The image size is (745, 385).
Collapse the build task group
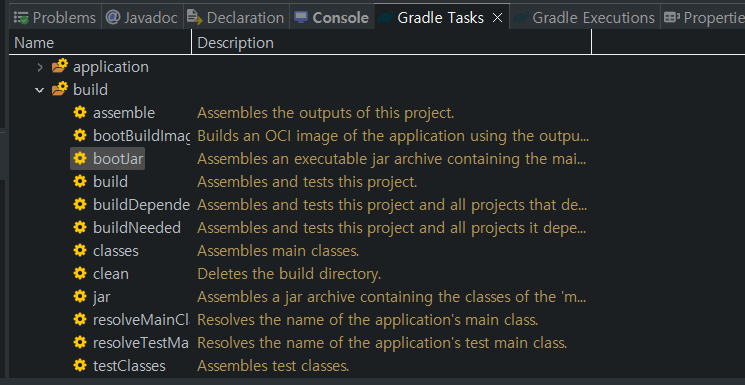[40, 90]
